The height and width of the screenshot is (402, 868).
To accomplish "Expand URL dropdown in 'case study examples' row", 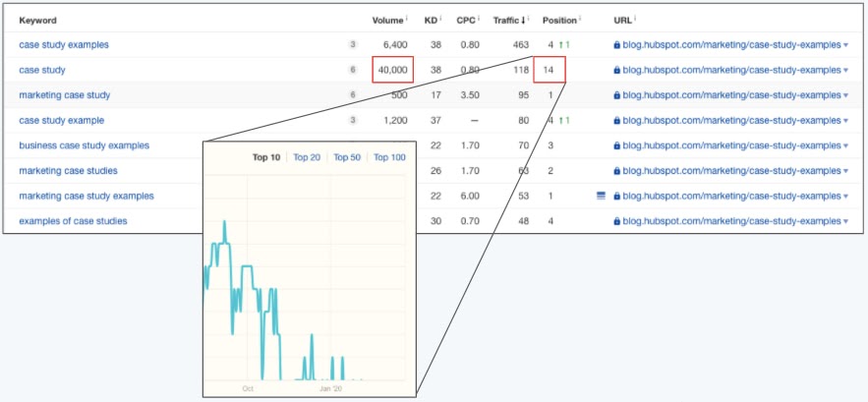I will [845, 45].
